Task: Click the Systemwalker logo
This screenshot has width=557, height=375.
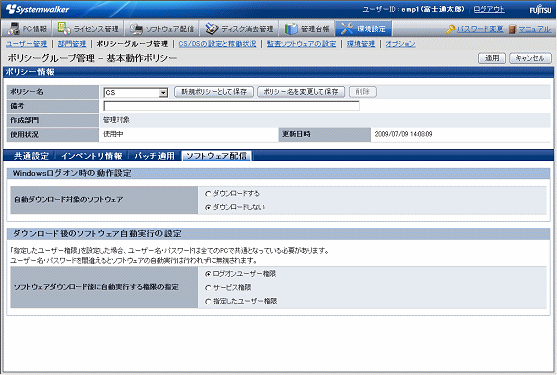Action: [37, 9]
